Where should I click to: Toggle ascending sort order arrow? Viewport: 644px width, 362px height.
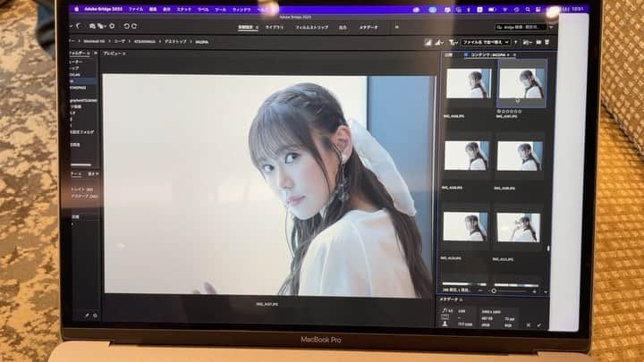click(516, 42)
